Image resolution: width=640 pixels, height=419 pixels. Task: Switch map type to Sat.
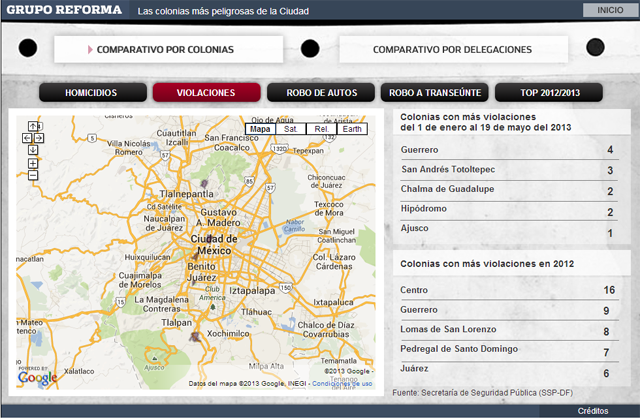[290, 128]
